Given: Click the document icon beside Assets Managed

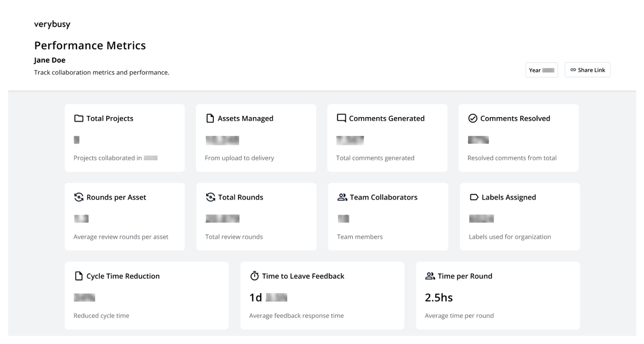Looking at the screenshot, I should tap(210, 118).
